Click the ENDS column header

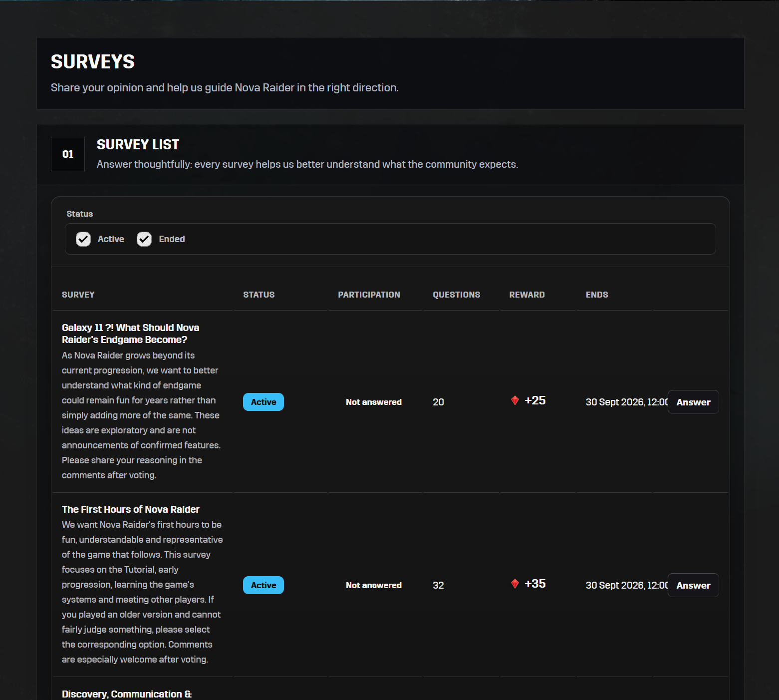597,295
